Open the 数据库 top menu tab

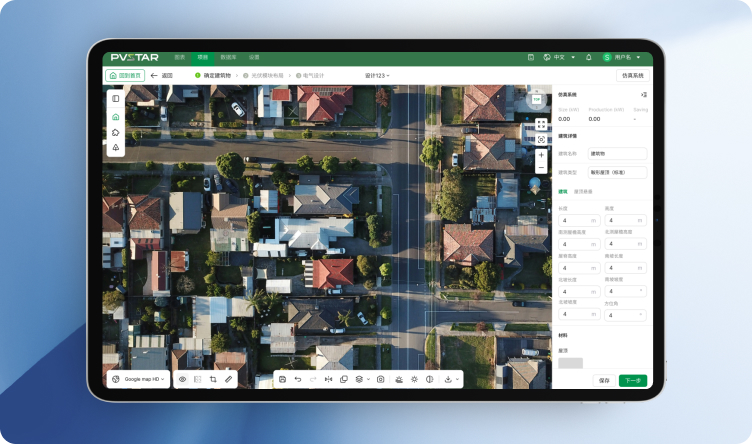228,58
